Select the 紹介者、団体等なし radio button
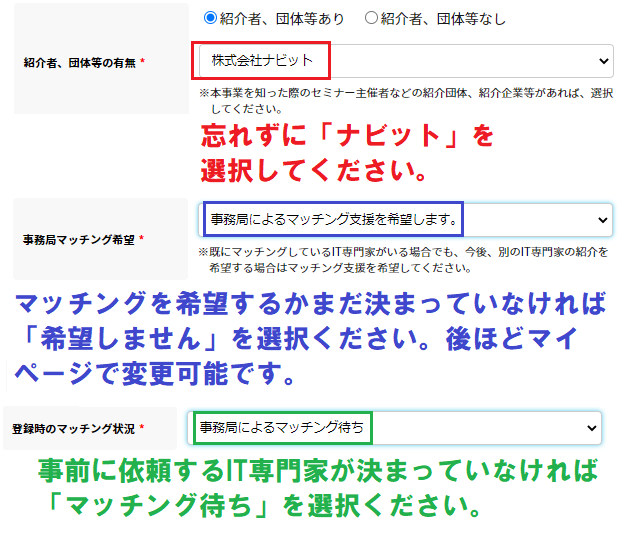The height and width of the screenshot is (535, 636). [x=372, y=18]
